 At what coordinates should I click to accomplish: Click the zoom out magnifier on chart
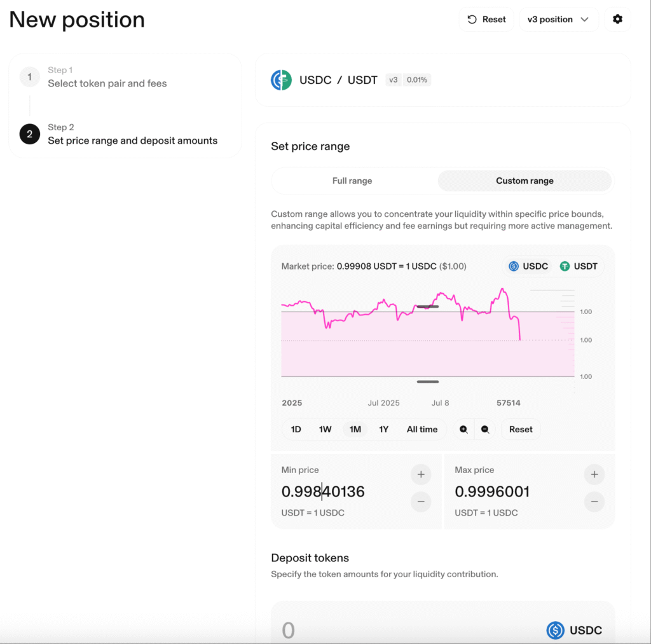pyautogui.click(x=485, y=429)
